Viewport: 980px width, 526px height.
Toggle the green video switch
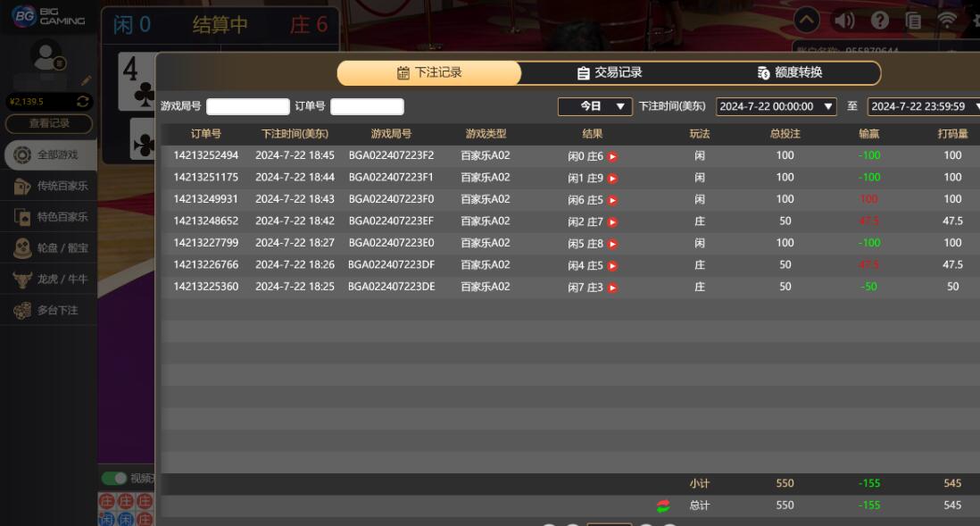[113, 478]
